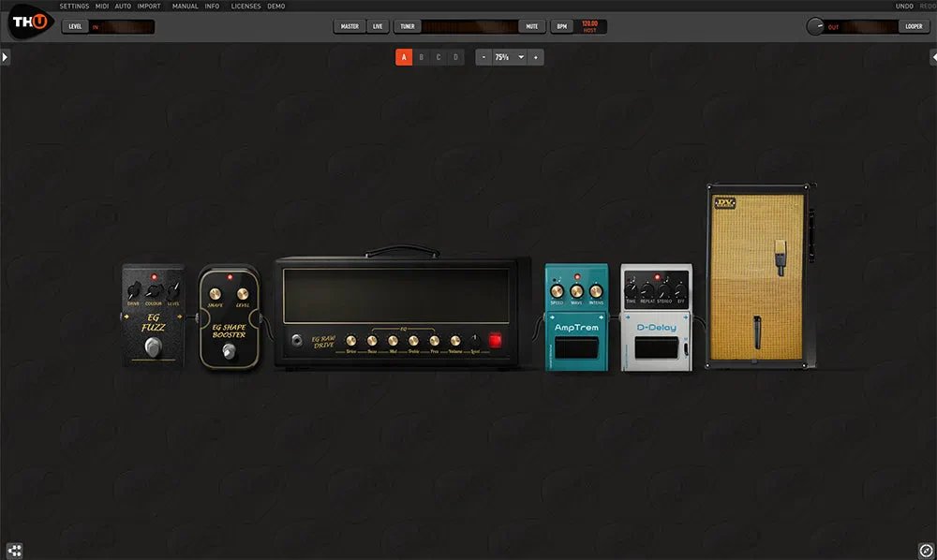Click the MASTER button
The height and width of the screenshot is (560, 937).
(x=350, y=26)
